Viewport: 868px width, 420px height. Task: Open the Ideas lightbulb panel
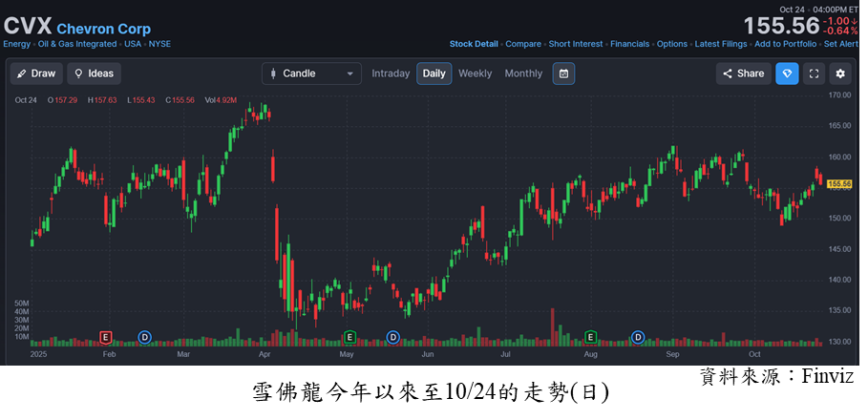tap(94, 73)
